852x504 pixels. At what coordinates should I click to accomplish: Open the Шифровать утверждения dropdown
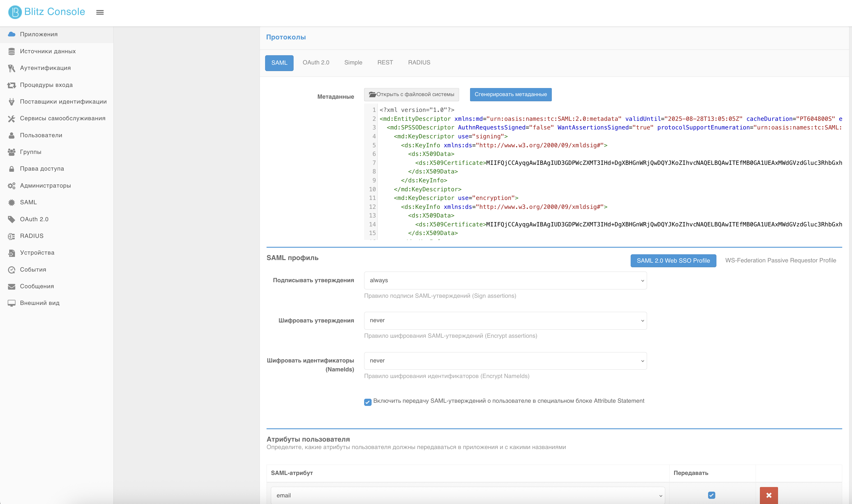tap(505, 320)
